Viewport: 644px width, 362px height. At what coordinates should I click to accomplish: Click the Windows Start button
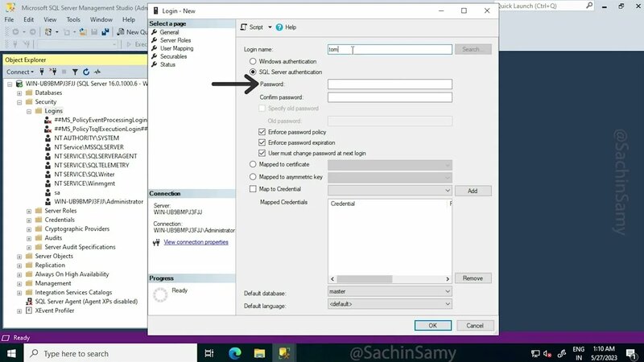point(11,353)
